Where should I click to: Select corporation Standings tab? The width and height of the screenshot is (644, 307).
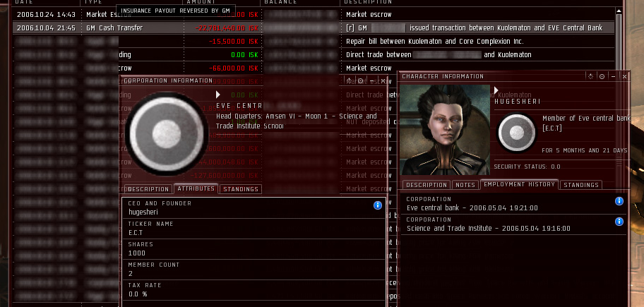241,189
